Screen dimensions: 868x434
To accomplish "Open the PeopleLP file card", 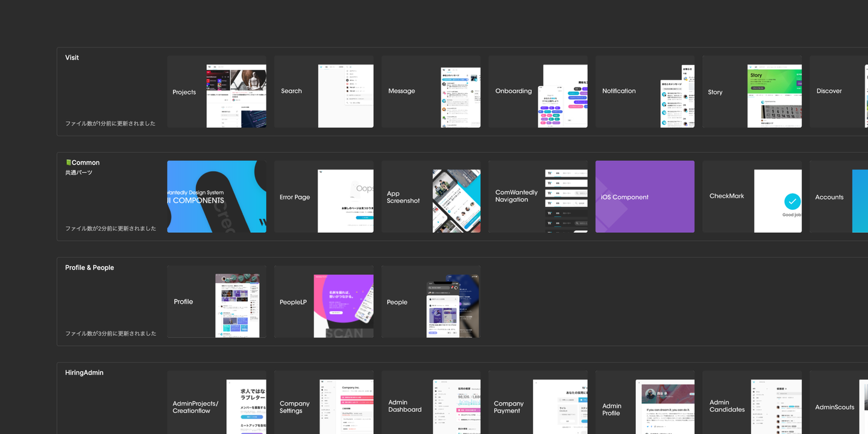I will [324, 301].
